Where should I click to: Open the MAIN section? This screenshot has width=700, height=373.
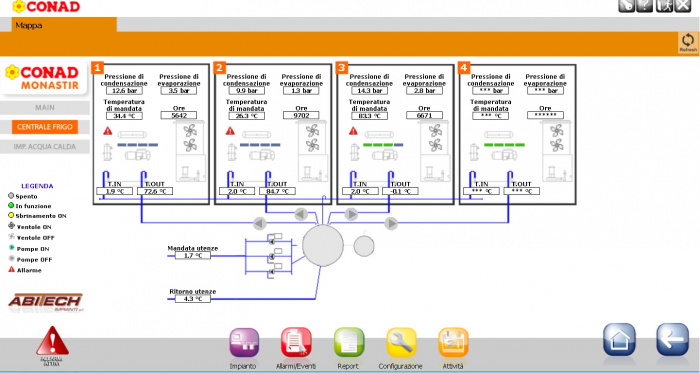pos(45,108)
